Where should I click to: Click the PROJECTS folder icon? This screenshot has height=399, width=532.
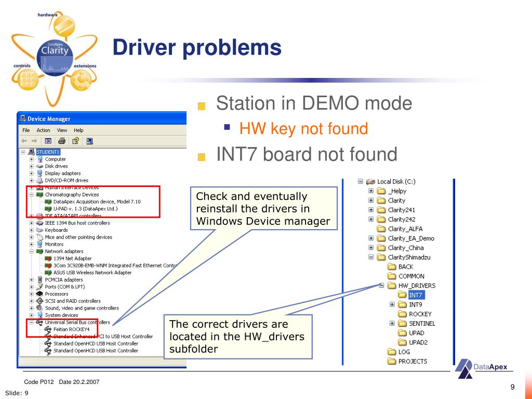[x=392, y=362]
